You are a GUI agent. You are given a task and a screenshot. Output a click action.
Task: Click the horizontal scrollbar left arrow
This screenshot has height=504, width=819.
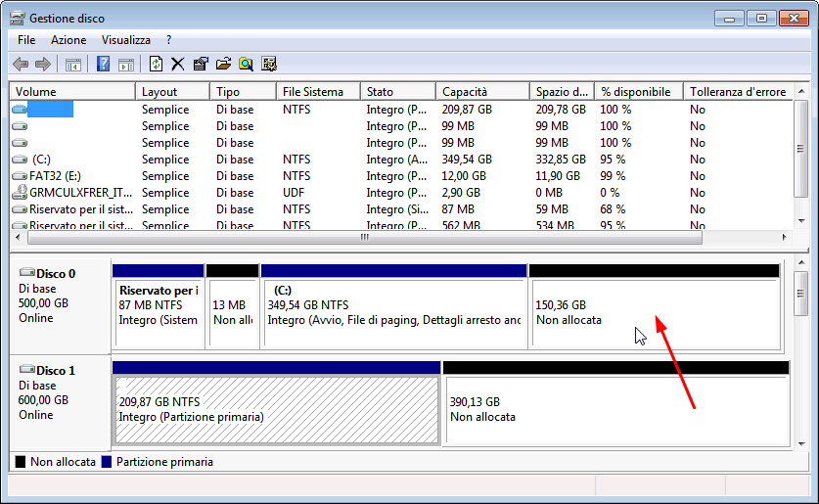[19, 238]
